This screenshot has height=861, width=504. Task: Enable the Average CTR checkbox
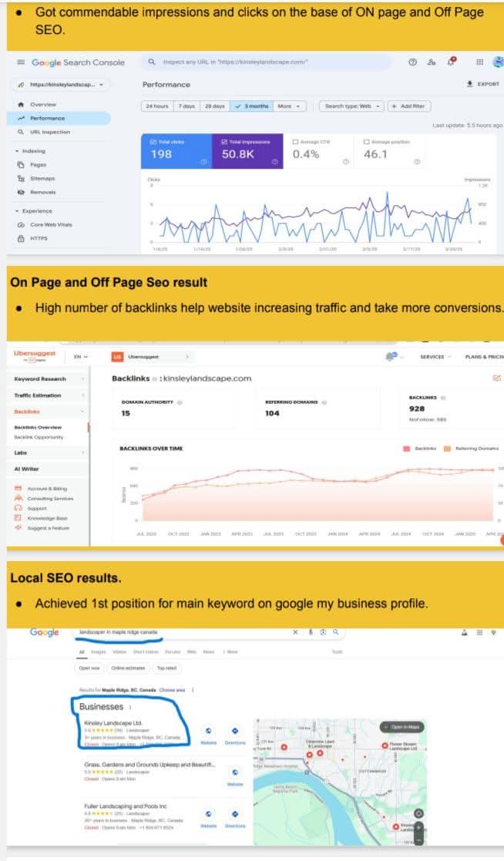[x=296, y=142]
